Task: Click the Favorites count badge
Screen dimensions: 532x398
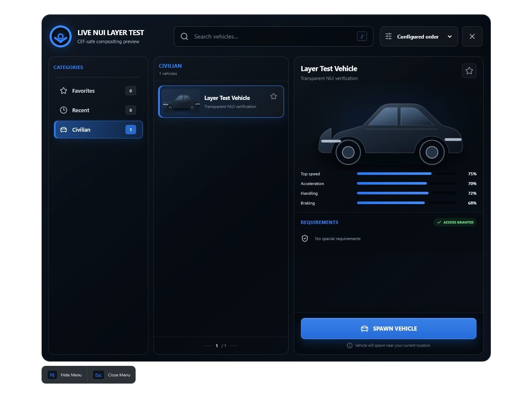Action: [131, 91]
